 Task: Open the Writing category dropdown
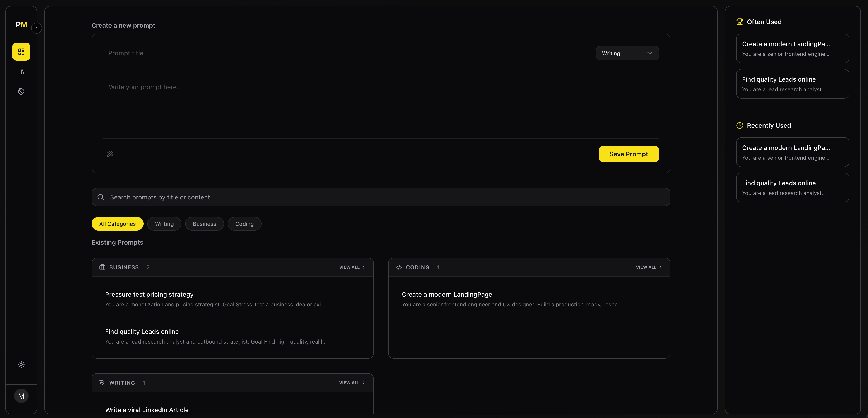(627, 53)
